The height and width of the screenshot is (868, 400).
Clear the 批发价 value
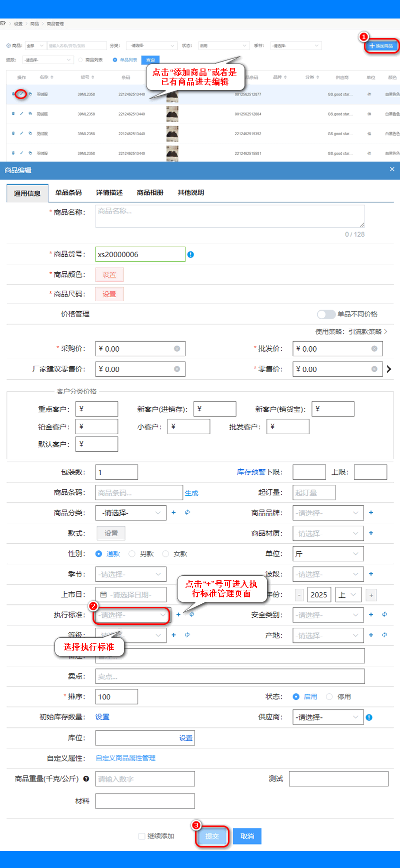(374, 349)
